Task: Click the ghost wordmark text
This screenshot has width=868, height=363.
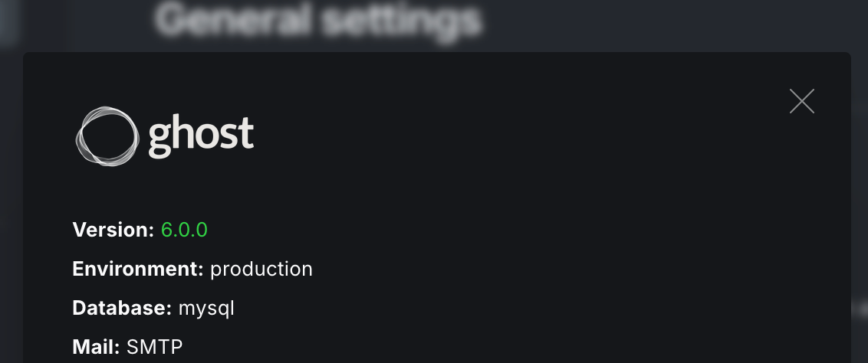Action: [x=201, y=136]
